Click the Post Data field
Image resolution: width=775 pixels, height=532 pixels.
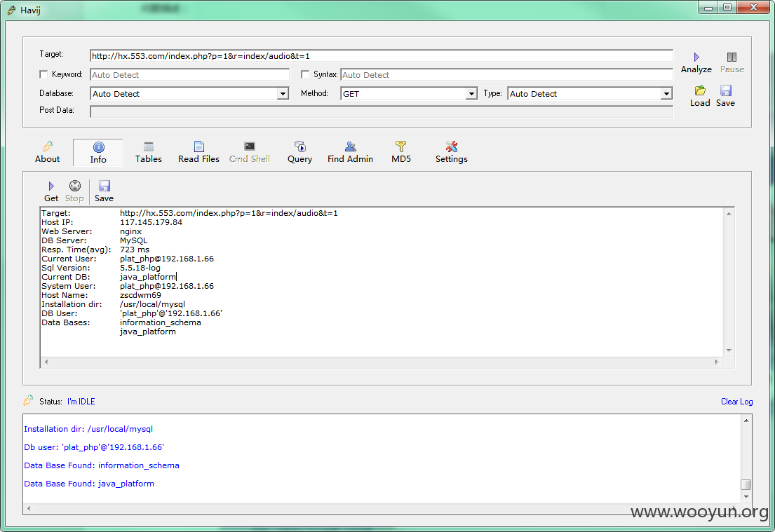tap(381, 111)
